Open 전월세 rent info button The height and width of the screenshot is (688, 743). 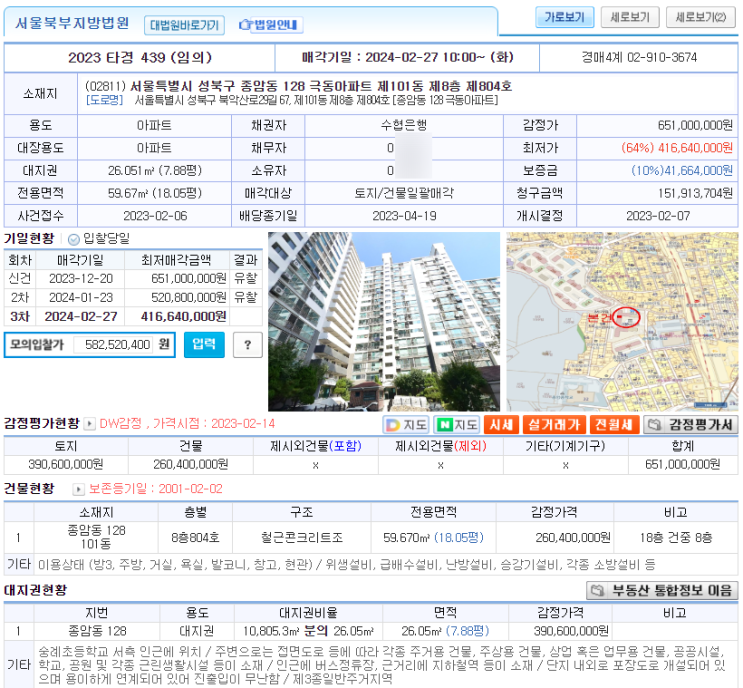(x=614, y=425)
